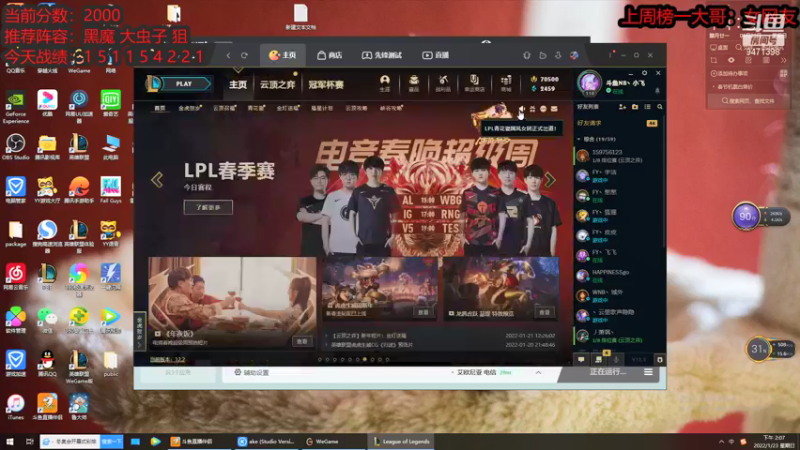Open the chat bubble icon

tap(581, 360)
